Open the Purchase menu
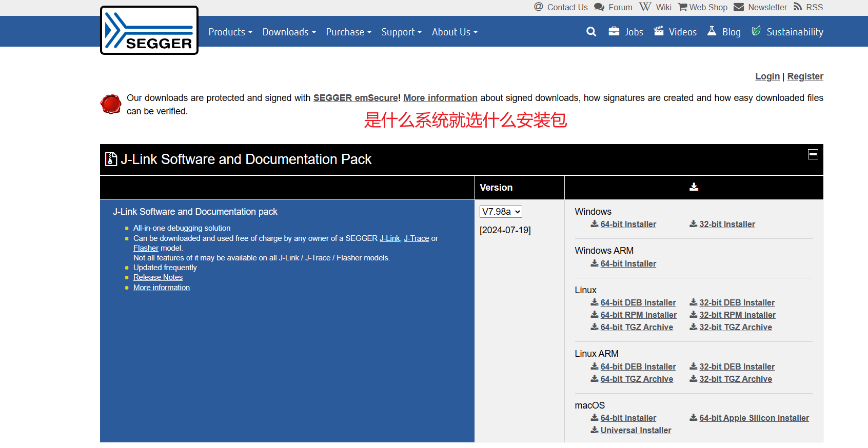This screenshot has height=448, width=868. coord(349,32)
